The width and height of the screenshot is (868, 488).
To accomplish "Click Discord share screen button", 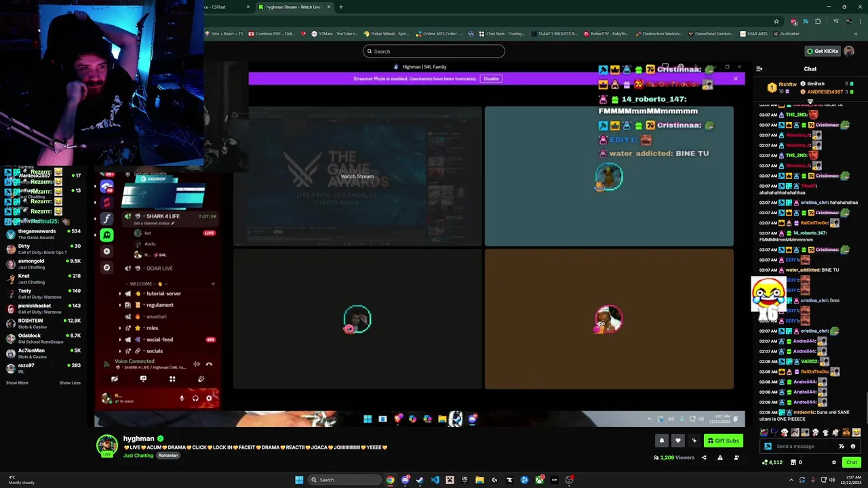I will pyautogui.click(x=143, y=379).
